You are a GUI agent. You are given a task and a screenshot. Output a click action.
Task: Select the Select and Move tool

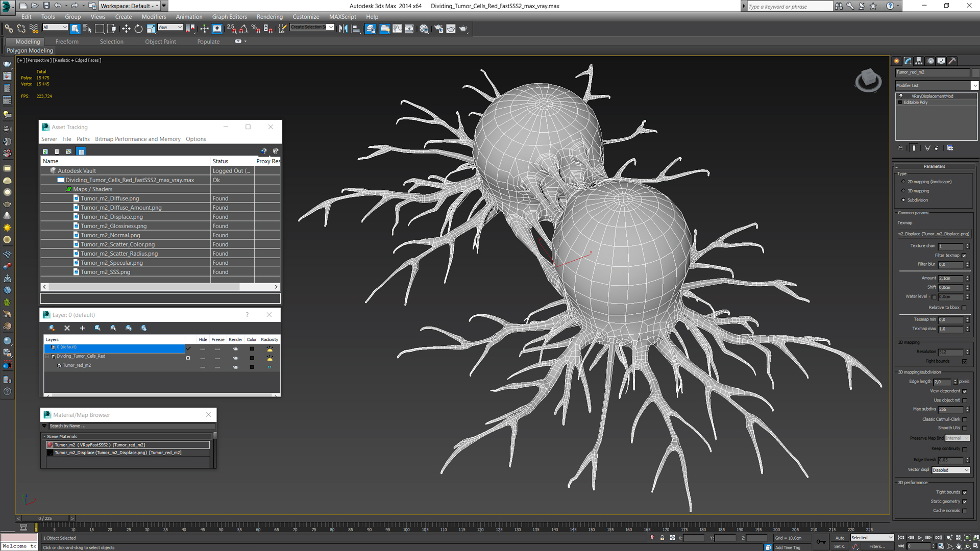coord(125,28)
